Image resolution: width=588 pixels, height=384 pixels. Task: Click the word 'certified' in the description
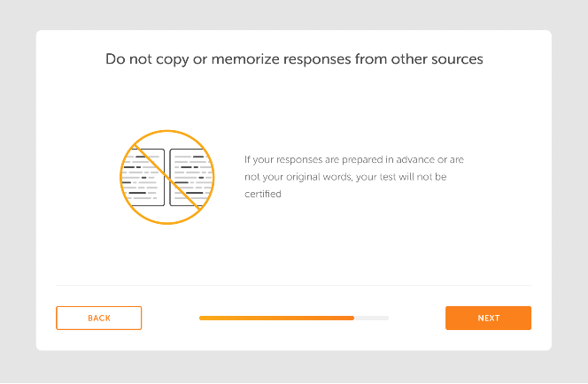pos(263,194)
